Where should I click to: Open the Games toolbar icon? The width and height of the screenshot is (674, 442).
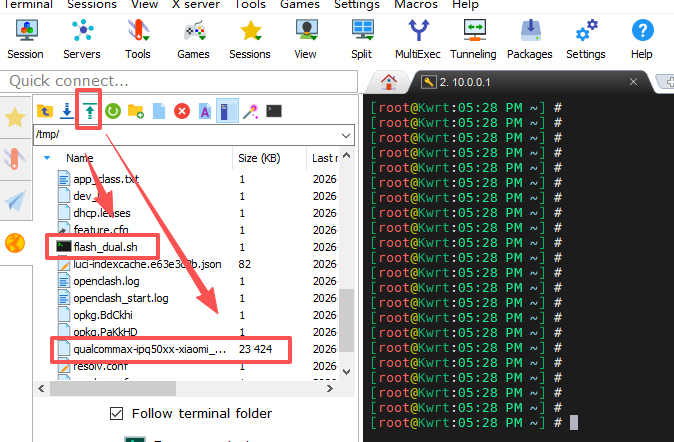tap(194, 39)
